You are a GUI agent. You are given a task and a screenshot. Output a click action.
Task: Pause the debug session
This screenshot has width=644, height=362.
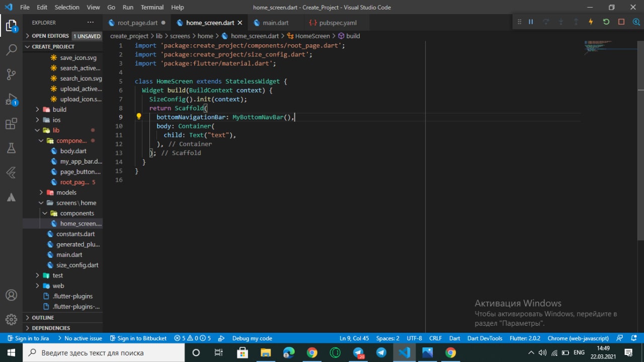(x=531, y=22)
